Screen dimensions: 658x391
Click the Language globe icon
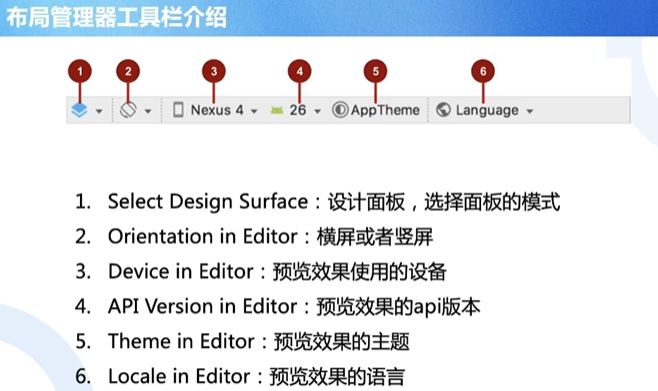pyautogui.click(x=443, y=110)
